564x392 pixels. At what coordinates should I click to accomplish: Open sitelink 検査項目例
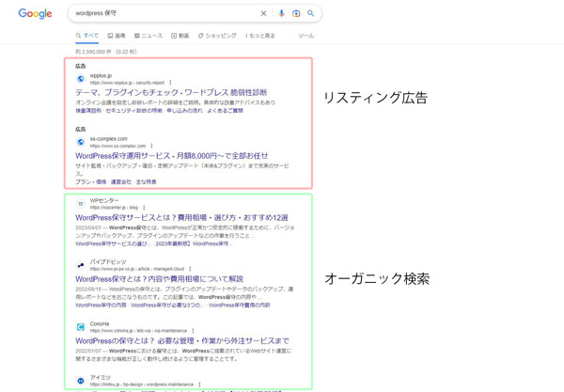click(x=88, y=110)
